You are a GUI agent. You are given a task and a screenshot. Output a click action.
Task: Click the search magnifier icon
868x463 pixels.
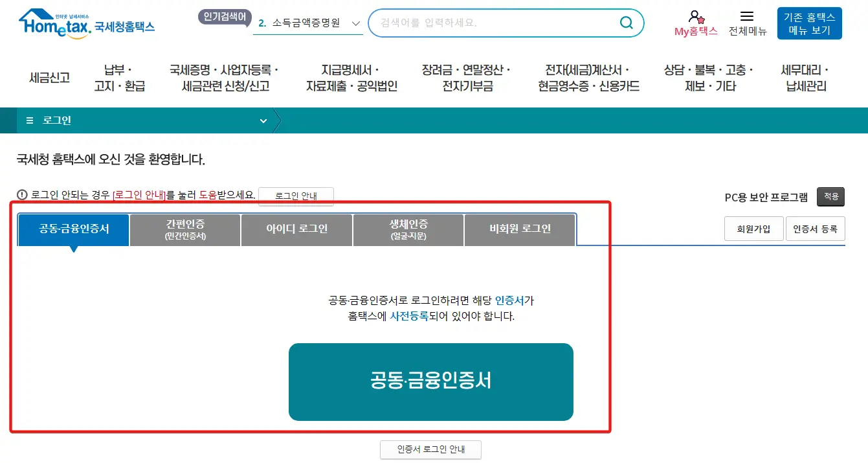coord(625,23)
